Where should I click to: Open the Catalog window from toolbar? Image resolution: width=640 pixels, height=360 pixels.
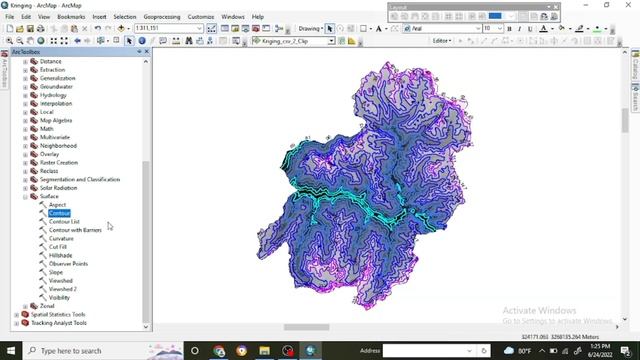(235, 29)
